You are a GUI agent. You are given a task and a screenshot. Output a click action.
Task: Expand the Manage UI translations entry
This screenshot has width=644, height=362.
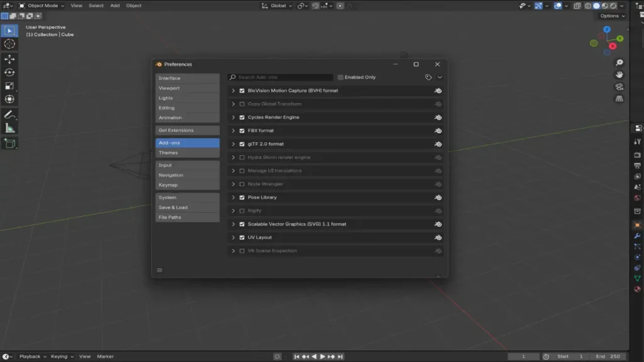(x=233, y=171)
